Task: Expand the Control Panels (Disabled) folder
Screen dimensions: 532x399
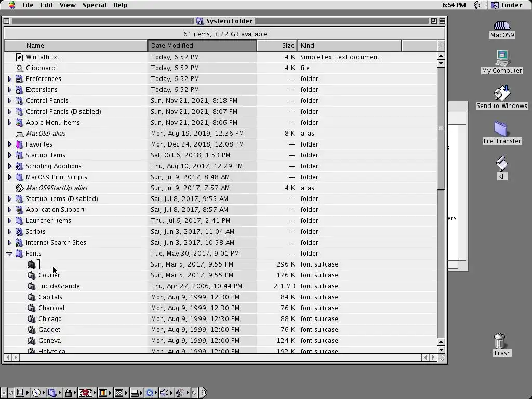Action: click(9, 111)
